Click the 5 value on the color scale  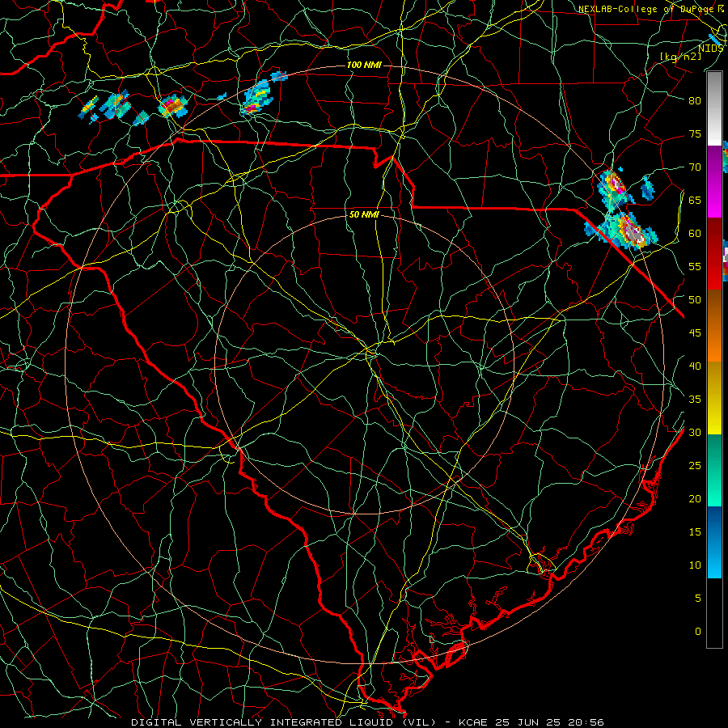[698, 599]
